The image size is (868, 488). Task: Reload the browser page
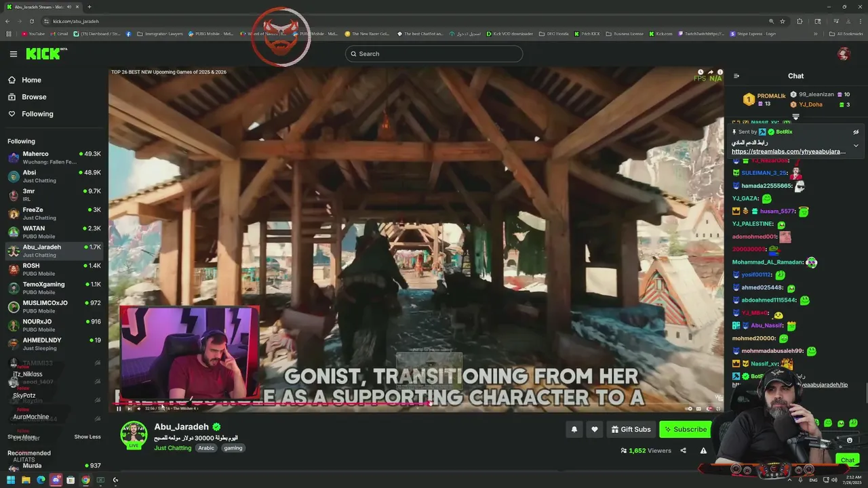(31, 21)
